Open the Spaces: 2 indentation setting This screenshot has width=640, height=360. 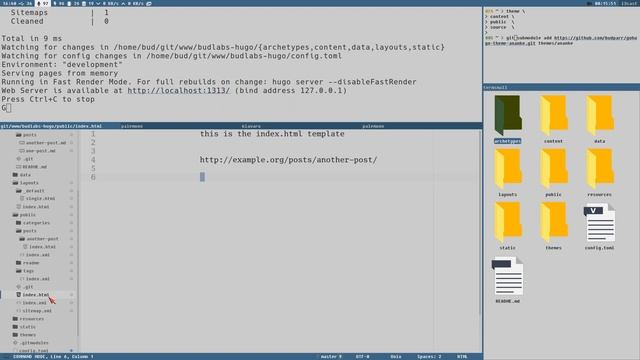(429, 357)
